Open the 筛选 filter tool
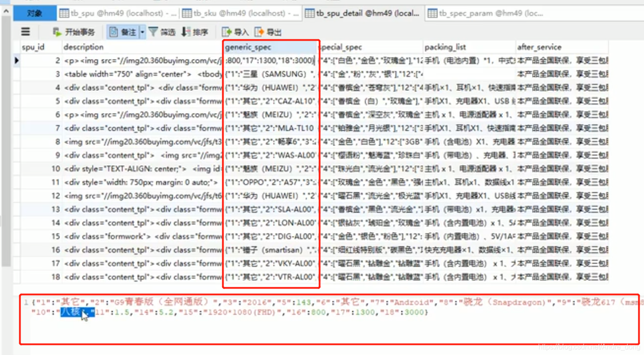The height and width of the screenshot is (355, 644). point(162,32)
